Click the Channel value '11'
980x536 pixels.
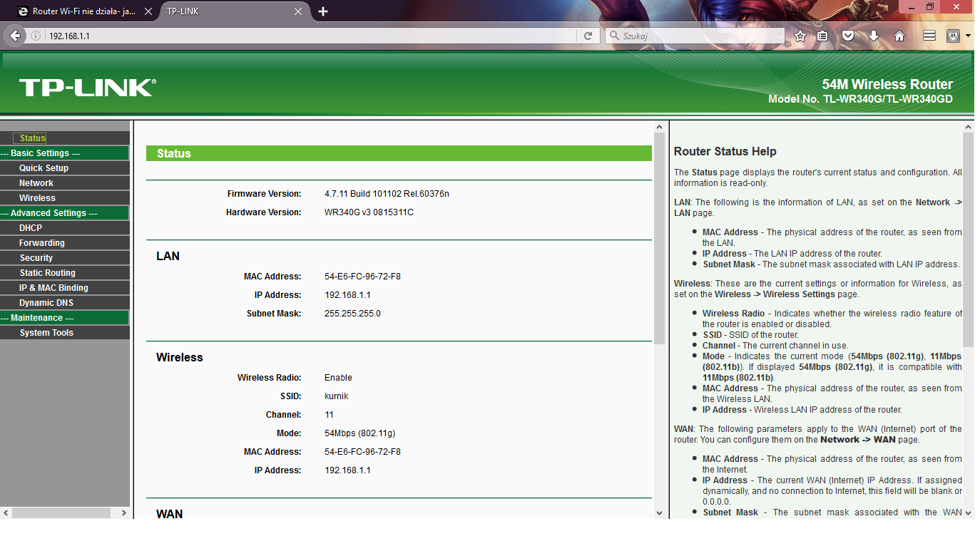pos(329,415)
